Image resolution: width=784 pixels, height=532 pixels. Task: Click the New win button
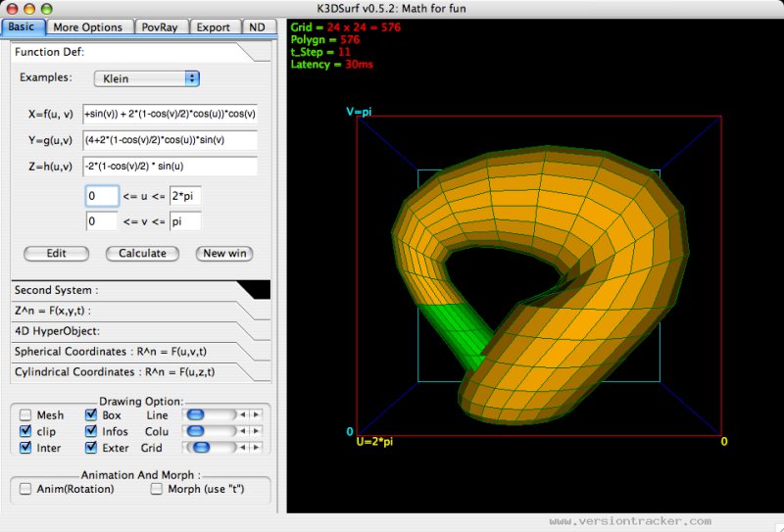pyautogui.click(x=224, y=254)
